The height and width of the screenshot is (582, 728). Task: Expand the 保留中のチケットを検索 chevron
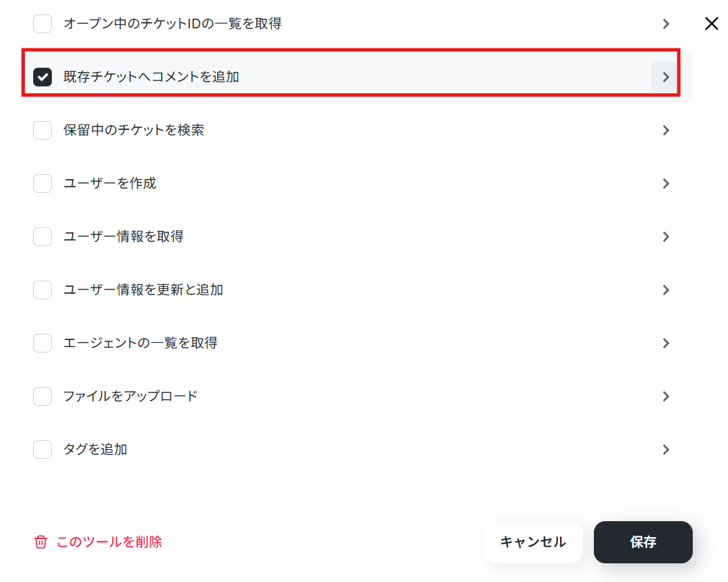666,131
